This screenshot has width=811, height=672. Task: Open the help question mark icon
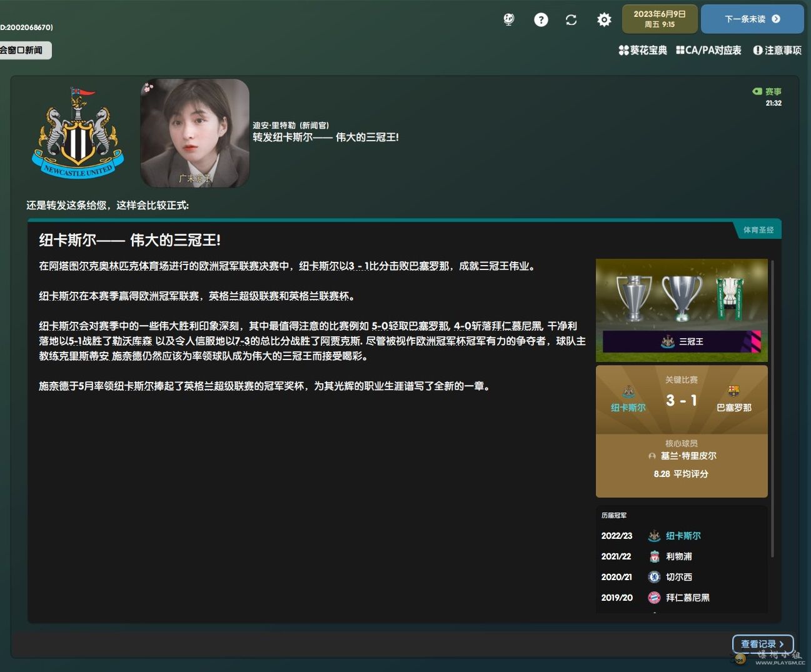point(541,20)
